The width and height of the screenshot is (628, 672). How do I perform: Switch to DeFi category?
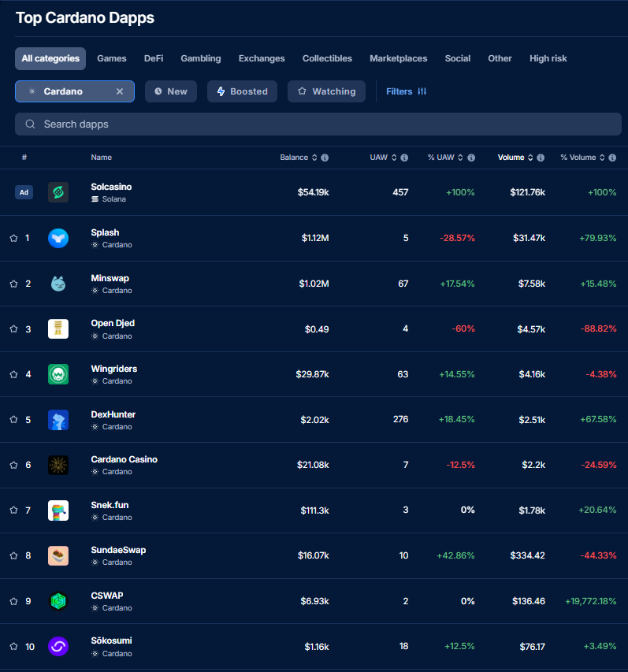coord(154,59)
